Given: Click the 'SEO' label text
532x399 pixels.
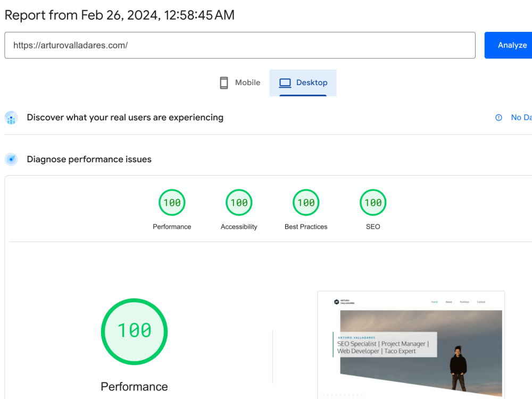Looking at the screenshot, I should (373, 227).
